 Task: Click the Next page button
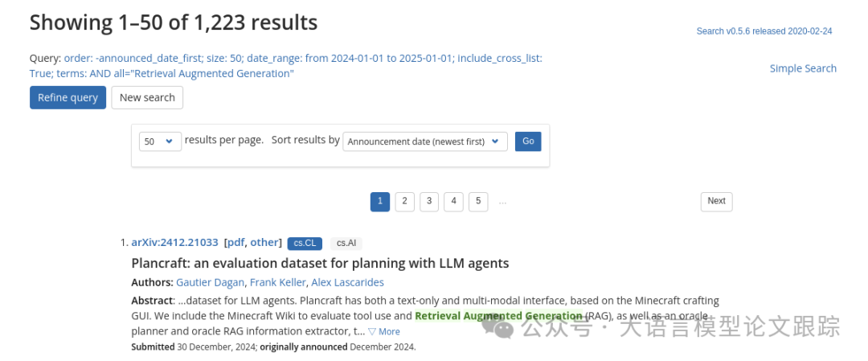[x=716, y=201]
